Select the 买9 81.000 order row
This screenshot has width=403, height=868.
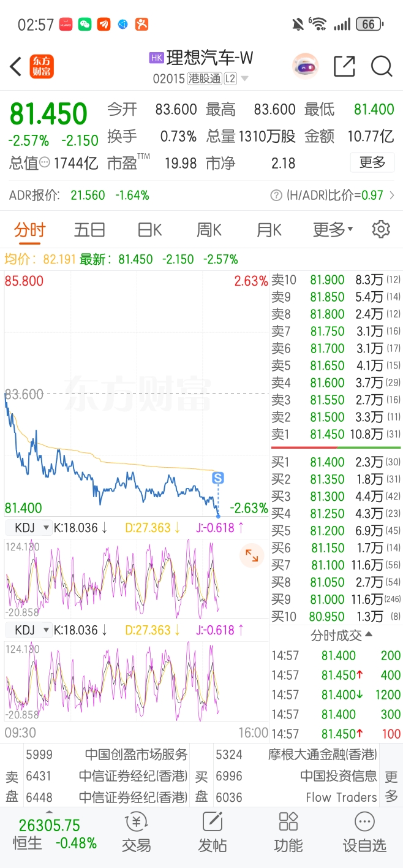click(336, 599)
